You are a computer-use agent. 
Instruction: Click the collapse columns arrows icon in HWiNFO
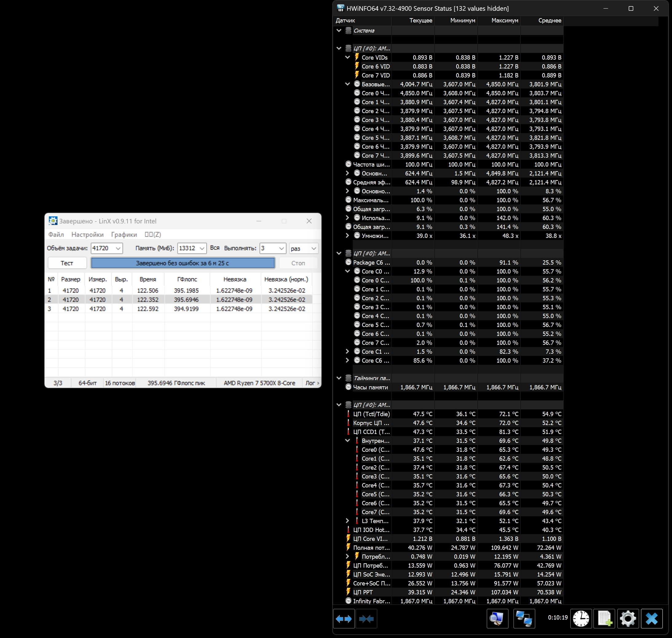(366, 619)
